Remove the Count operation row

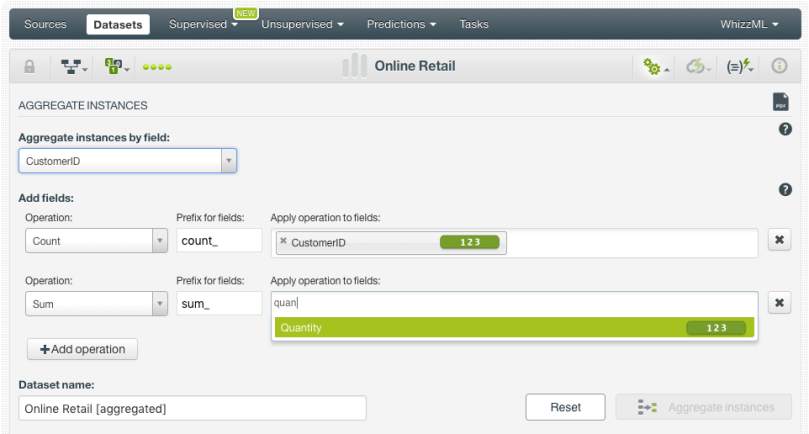[779, 240]
